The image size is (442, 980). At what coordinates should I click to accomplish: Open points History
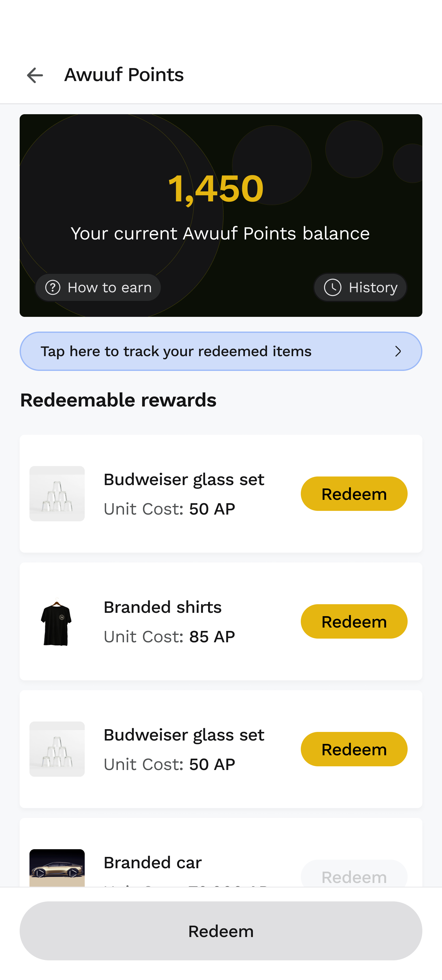[360, 288]
